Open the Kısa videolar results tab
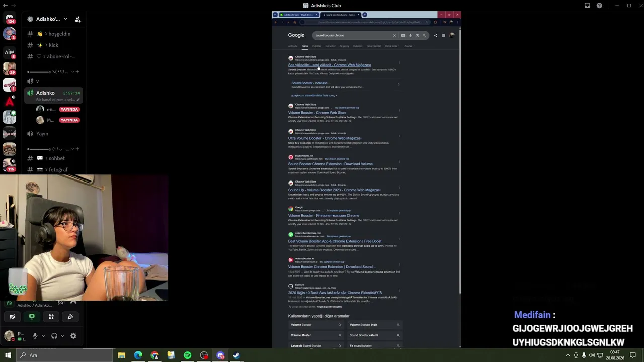The image size is (644, 362). pyautogui.click(x=374, y=46)
